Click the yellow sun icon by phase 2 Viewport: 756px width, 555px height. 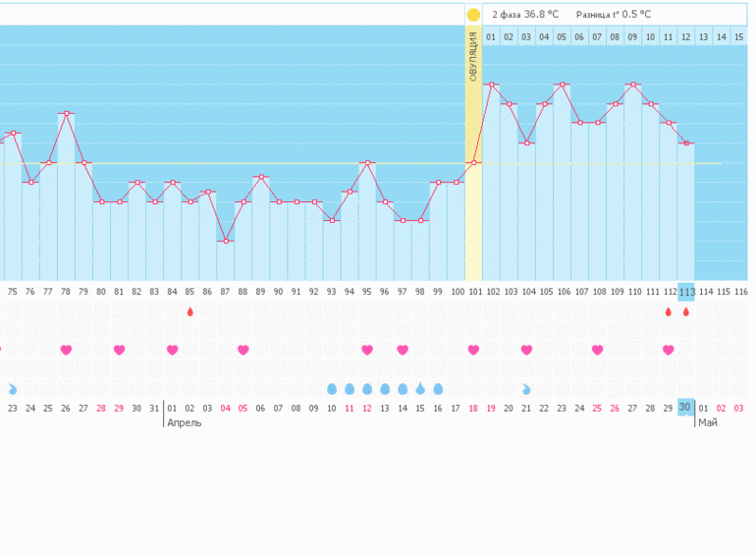point(473,15)
